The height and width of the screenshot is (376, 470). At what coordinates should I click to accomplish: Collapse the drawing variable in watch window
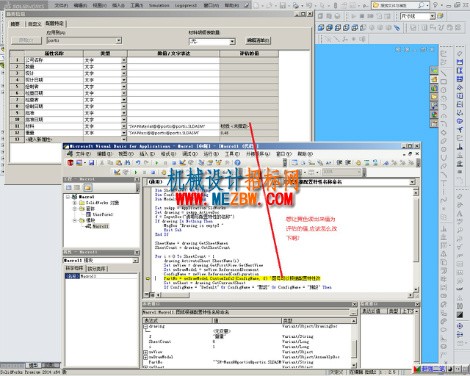[x=145, y=327]
